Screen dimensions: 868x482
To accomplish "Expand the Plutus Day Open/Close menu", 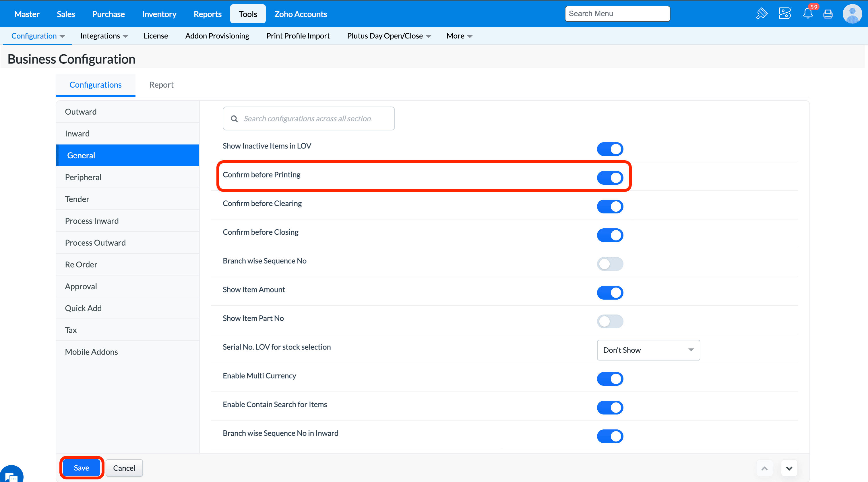I will pos(389,36).
